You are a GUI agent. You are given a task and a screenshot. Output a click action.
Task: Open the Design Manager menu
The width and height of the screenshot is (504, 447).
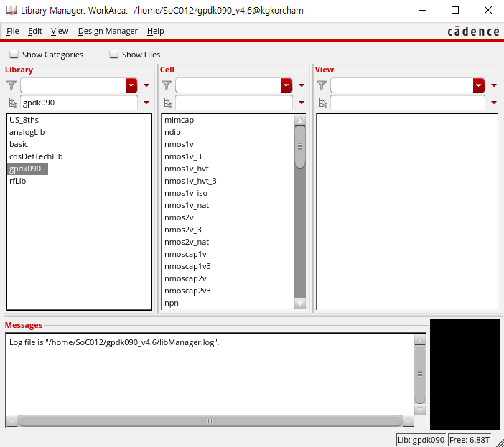click(x=108, y=31)
